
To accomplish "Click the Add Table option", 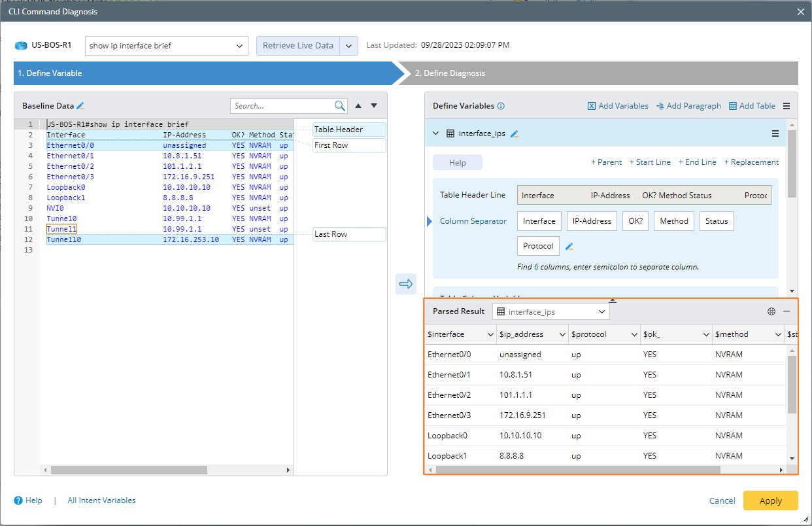I will [752, 106].
